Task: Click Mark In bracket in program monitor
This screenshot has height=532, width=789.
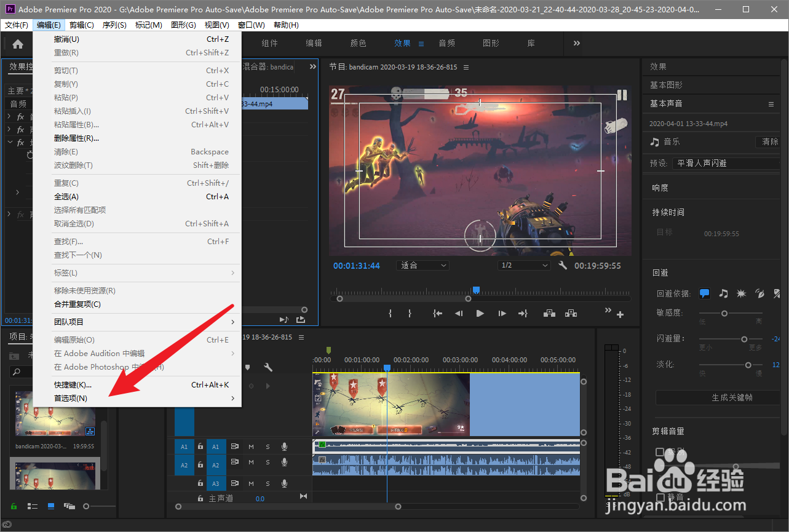Action: 390,313
